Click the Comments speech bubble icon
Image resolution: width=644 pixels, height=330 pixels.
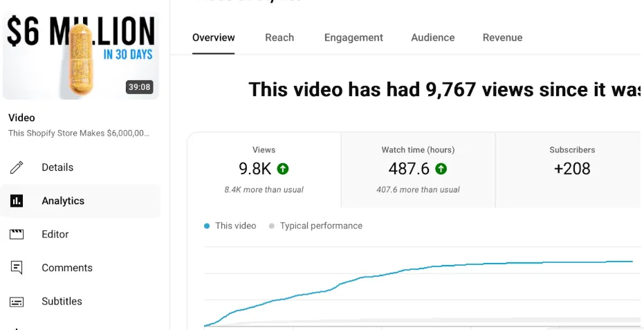17,268
